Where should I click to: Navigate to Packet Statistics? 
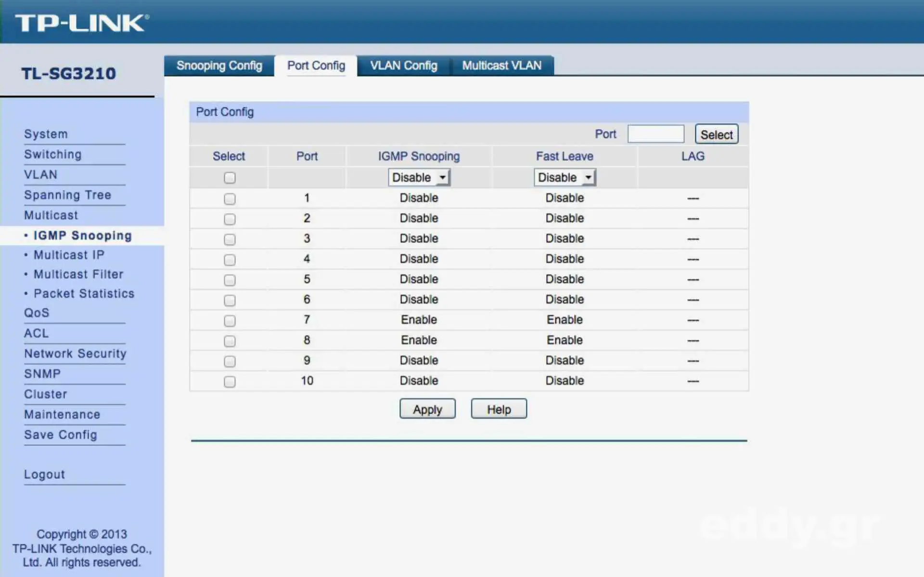coord(84,293)
